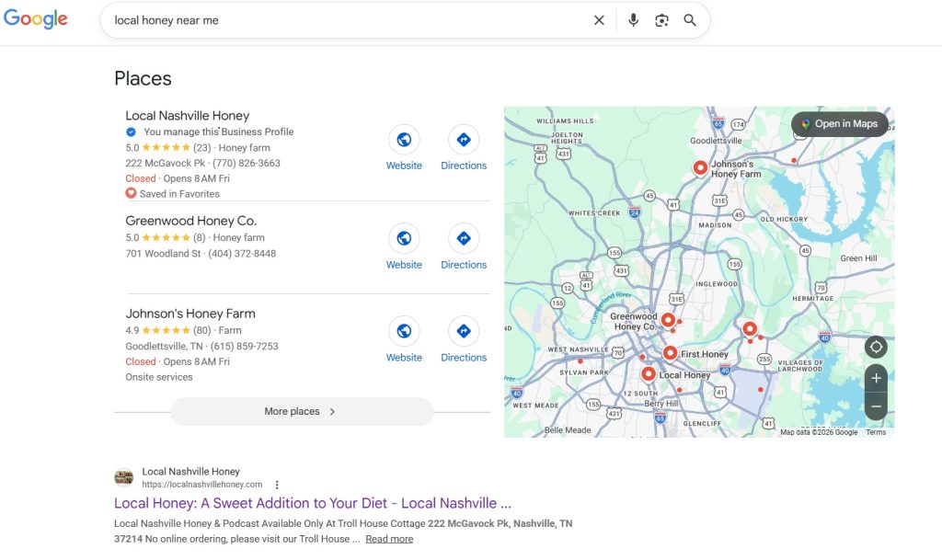
Task: Expand the Read more snippet link
Action: pos(389,539)
